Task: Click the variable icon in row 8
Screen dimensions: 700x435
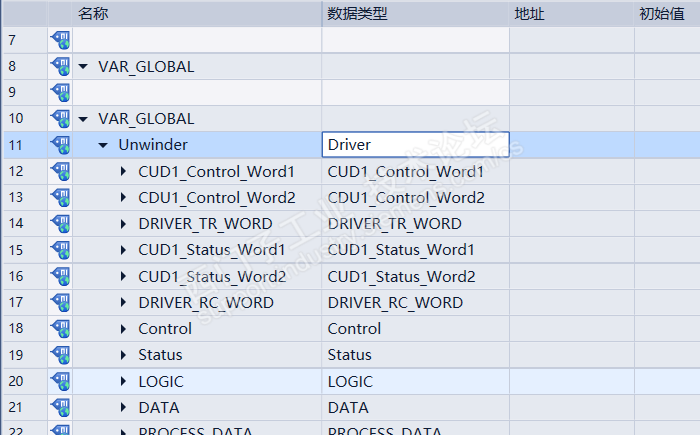Action: [60, 67]
